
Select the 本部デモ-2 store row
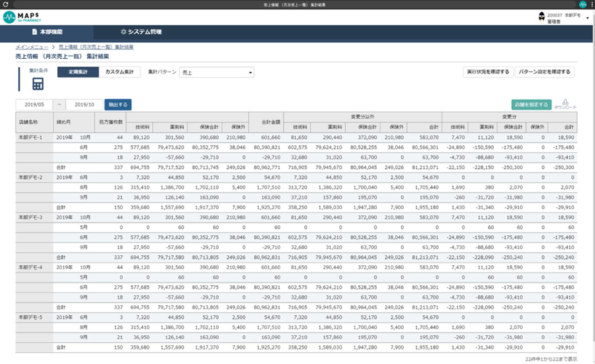click(x=296, y=177)
